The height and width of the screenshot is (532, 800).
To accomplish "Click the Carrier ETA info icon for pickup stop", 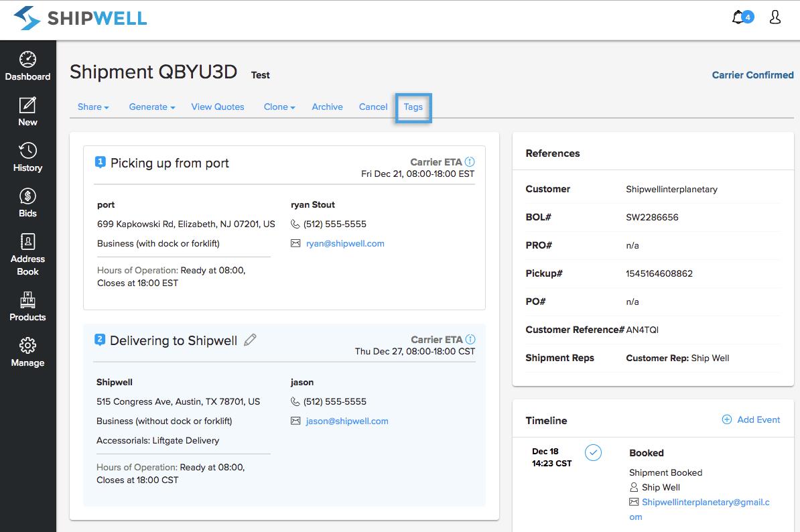I will 470,161.
